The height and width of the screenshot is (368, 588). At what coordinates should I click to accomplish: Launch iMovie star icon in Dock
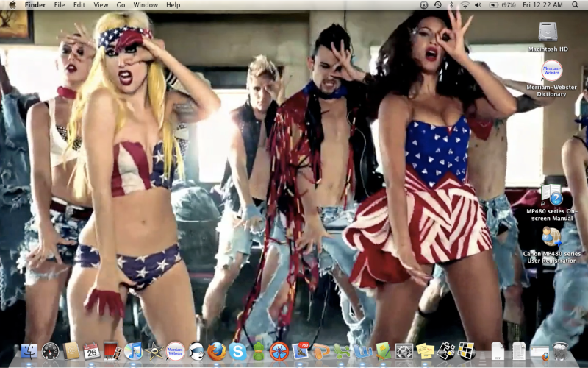pyautogui.click(x=154, y=352)
